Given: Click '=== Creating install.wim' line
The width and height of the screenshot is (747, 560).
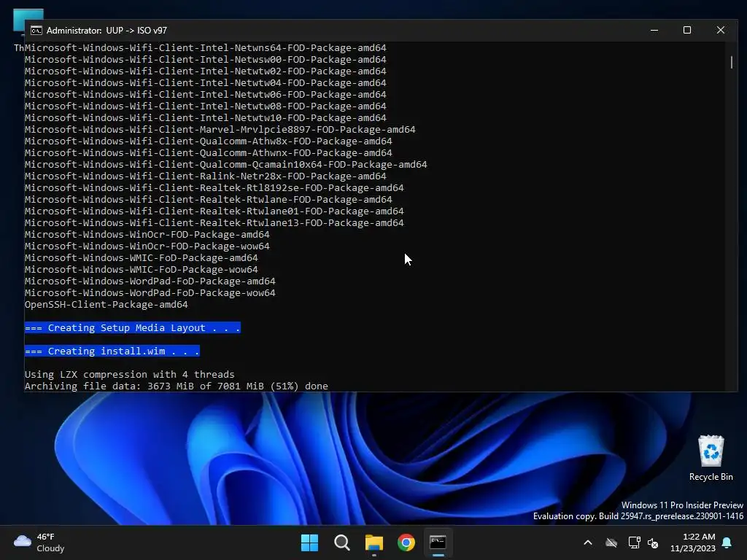Looking at the screenshot, I should (x=112, y=351).
